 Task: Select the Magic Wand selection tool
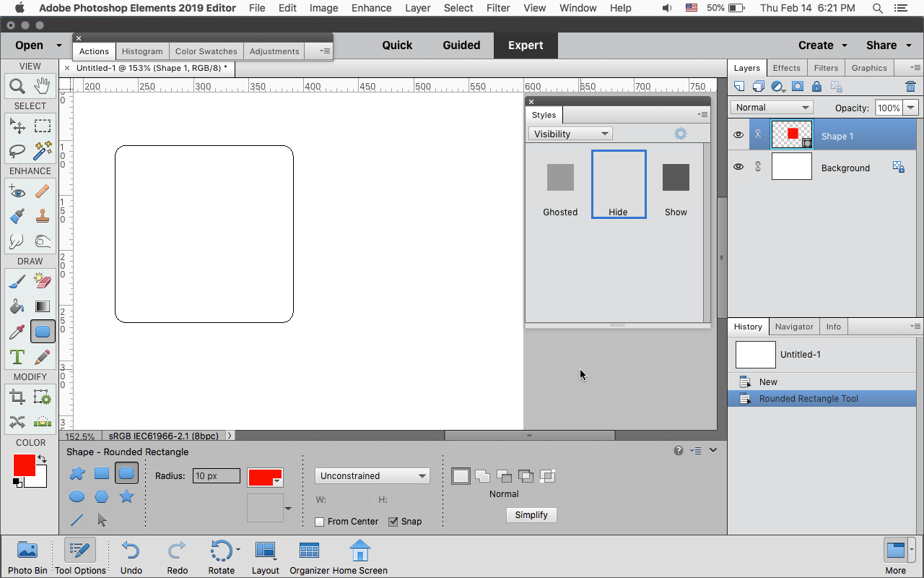43,151
